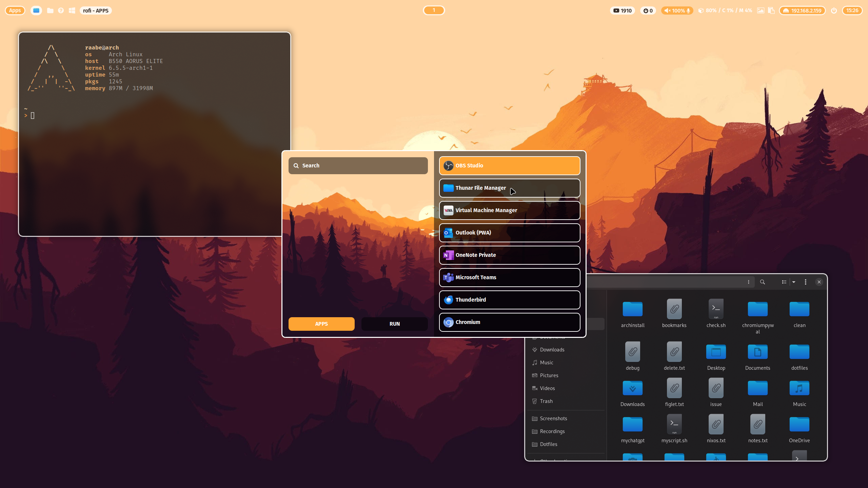Click the Apps button in top bar
The height and width of the screenshot is (488, 868).
pos(15,11)
